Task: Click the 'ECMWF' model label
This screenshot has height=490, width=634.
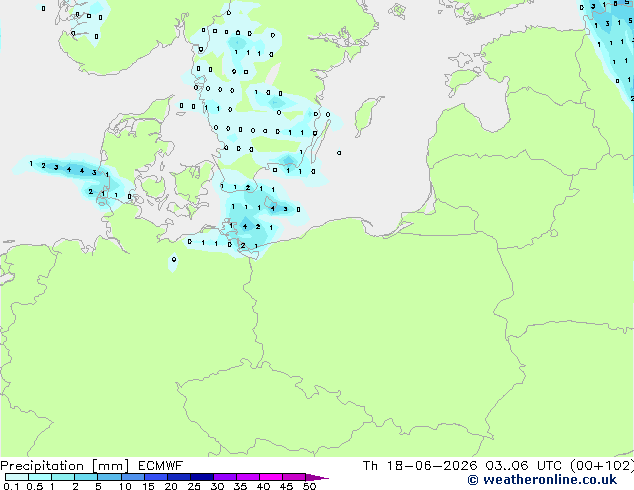Action: tap(160, 466)
